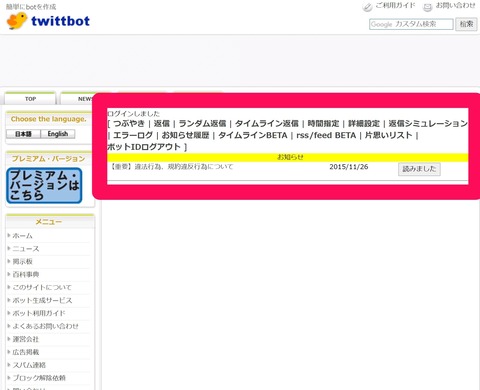The width and height of the screenshot is (480, 390).
Task: Open ボット利用ガイド in the side menu
Action: pyautogui.click(x=39, y=313)
